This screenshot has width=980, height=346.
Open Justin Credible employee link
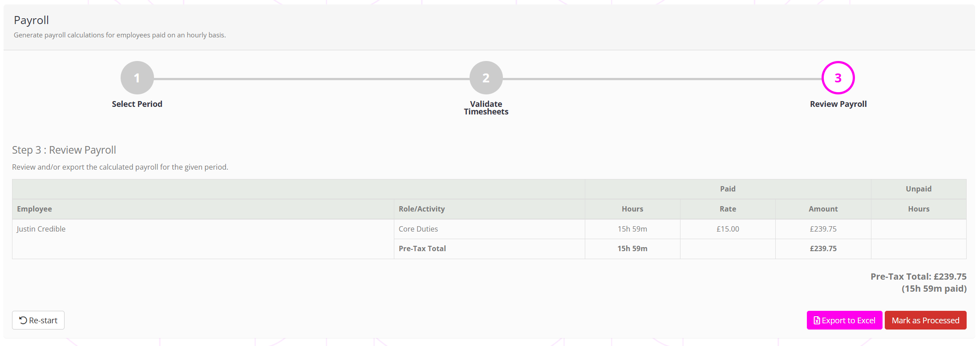41,229
